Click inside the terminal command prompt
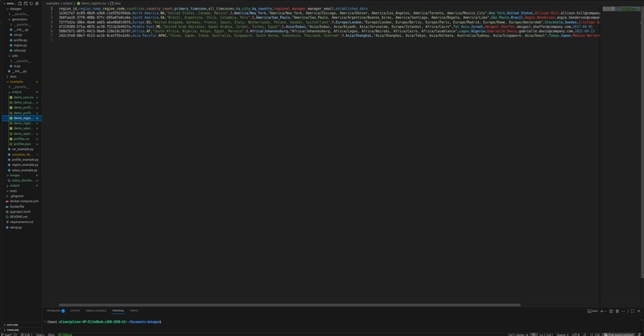Viewport: 644px width, 336px height. click(242, 321)
